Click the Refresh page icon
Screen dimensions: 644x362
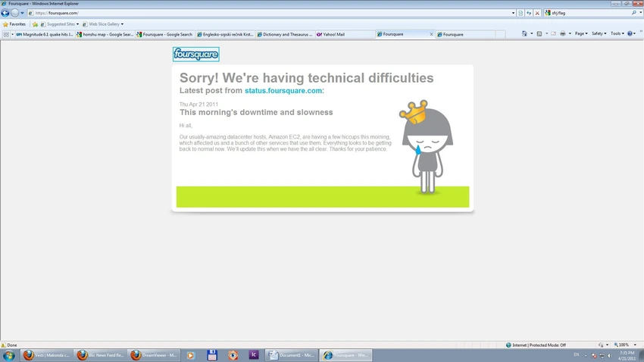(529, 13)
